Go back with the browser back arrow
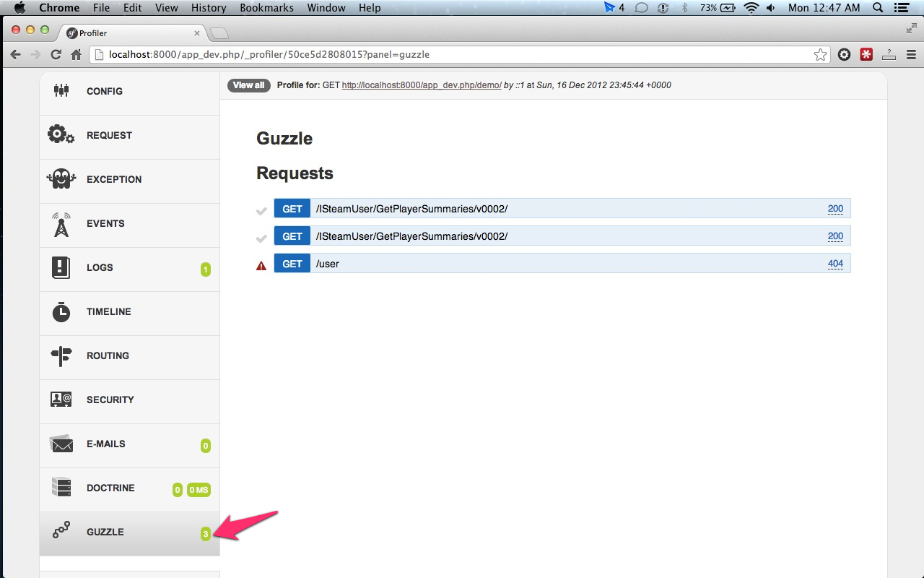The width and height of the screenshot is (924, 578). point(15,54)
